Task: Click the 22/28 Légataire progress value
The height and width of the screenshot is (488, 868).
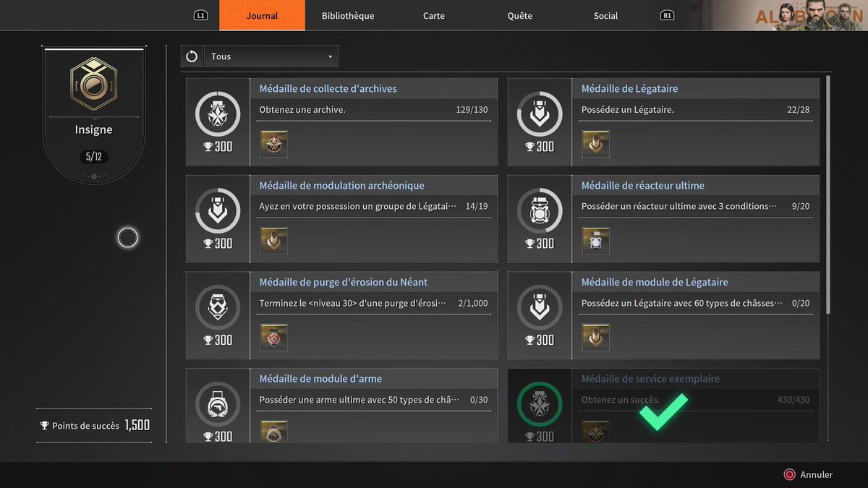Action: (799, 110)
